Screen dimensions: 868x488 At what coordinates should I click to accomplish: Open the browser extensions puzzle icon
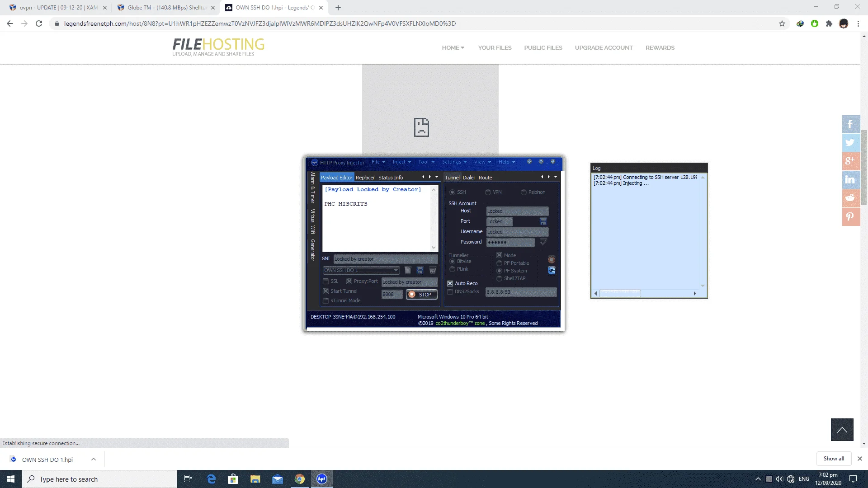click(829, 23)
